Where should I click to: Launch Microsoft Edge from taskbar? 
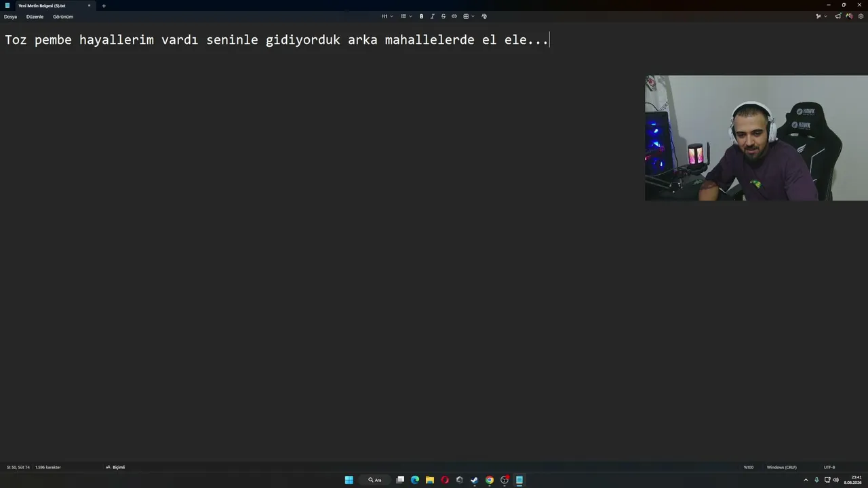click(415, 480)
